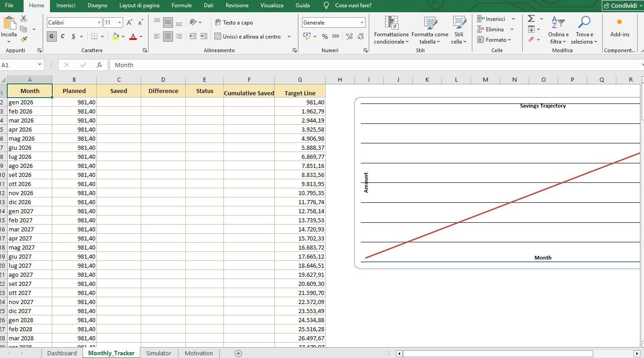Select the Format Painter brush icon
Viewport: 644px width, 358px height.
tap(24, 39)
